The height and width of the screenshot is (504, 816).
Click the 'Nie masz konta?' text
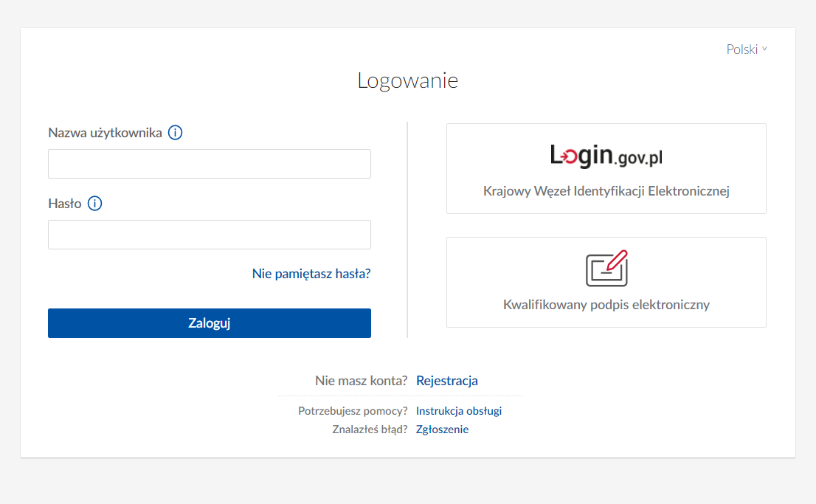tap(361, 381)
